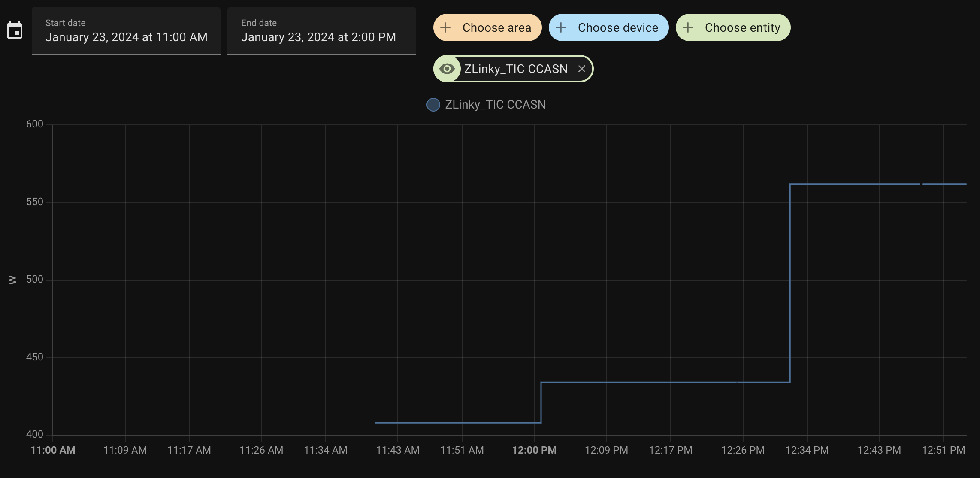Click the graph line plateau near 434 W
Image resolution: width=980 pixels, height=478 pixels.
point(665,382)
